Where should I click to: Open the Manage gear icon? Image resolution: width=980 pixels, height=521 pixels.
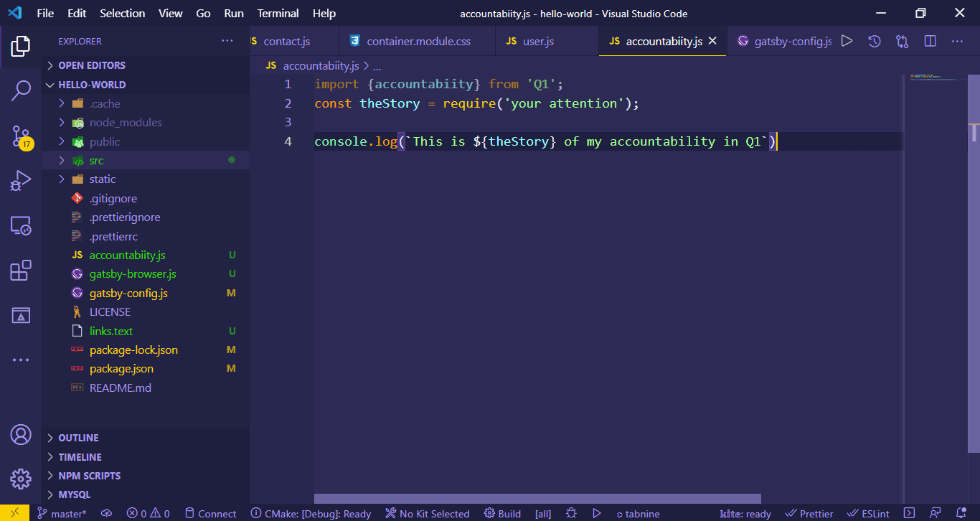tap(21, 479)
